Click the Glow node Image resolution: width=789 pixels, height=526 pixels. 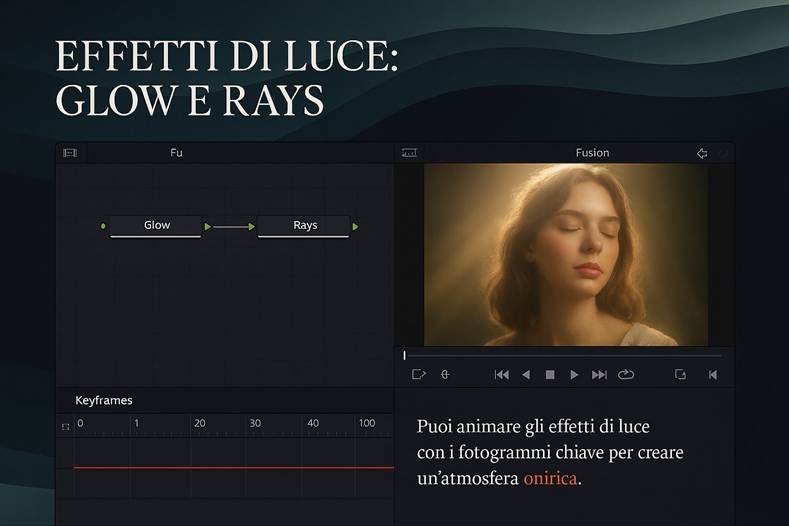pos(156,226)
